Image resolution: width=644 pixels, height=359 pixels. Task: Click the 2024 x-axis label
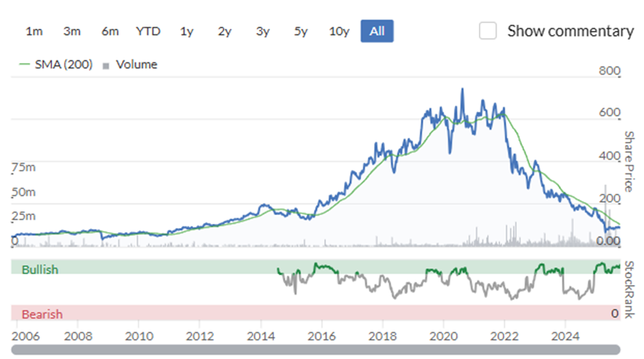pyautogui.click(x=565, y=336)
